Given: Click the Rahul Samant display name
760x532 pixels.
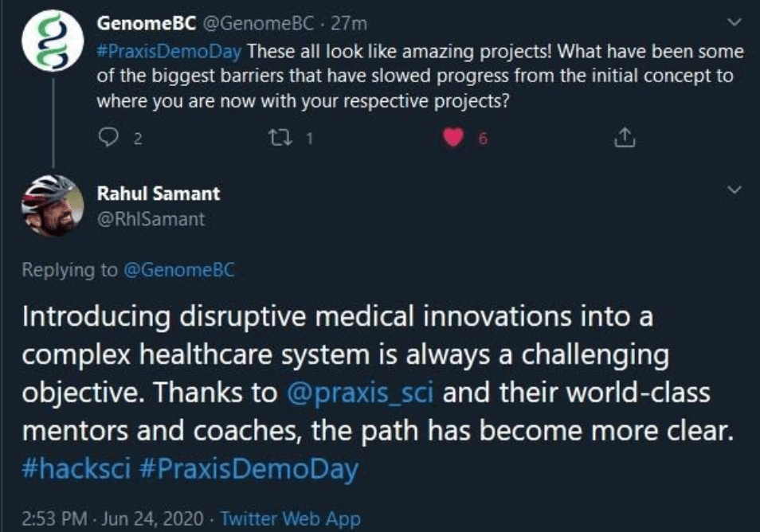Looking at the screenshot, I should pyautogui.click(x=159, y=194).
